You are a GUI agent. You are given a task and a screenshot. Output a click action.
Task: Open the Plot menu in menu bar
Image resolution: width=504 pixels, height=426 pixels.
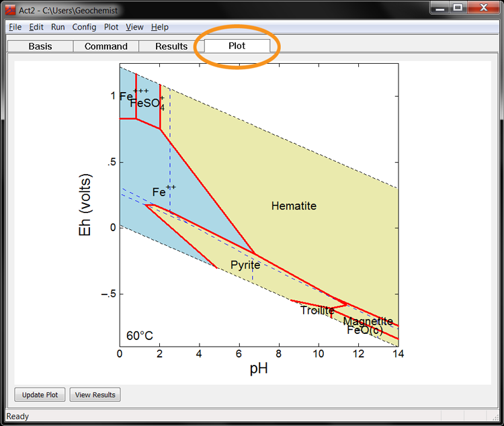pos(111,27)
